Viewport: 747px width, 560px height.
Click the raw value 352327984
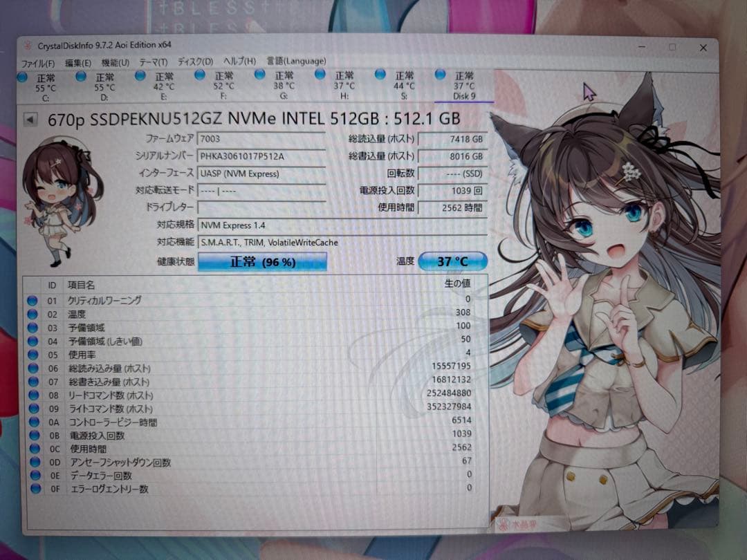click(449, 407)
